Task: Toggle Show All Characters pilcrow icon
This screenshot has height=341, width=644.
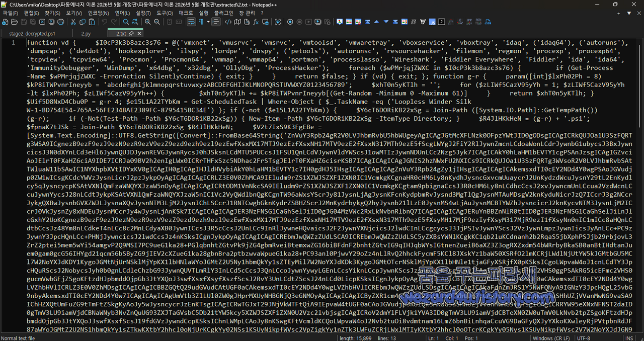Action: [201, 22]
